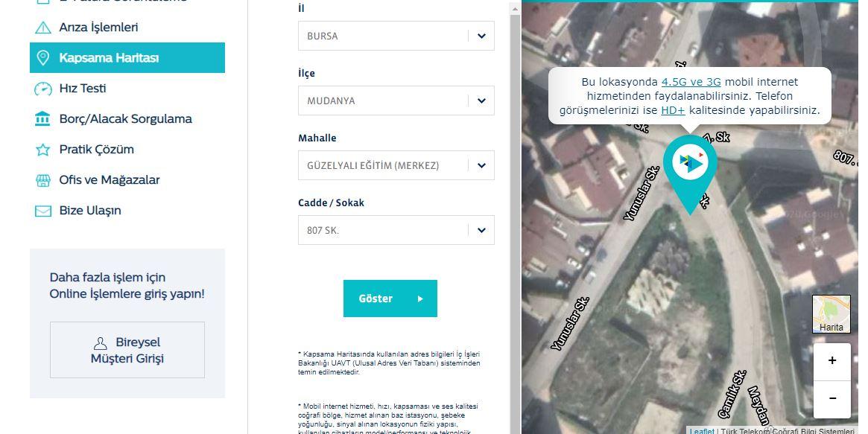Expand the Cadde / Sokak dropdown 807 SK.
This screenshot has height=434, width=868.
[396, 230]
